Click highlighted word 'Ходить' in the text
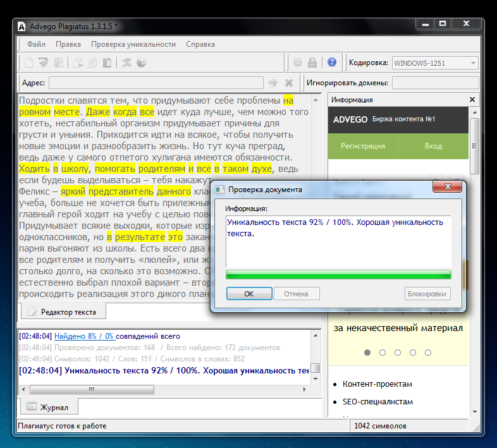The width and height of the screenshot is (497, 448). click(x=34, y=169)
